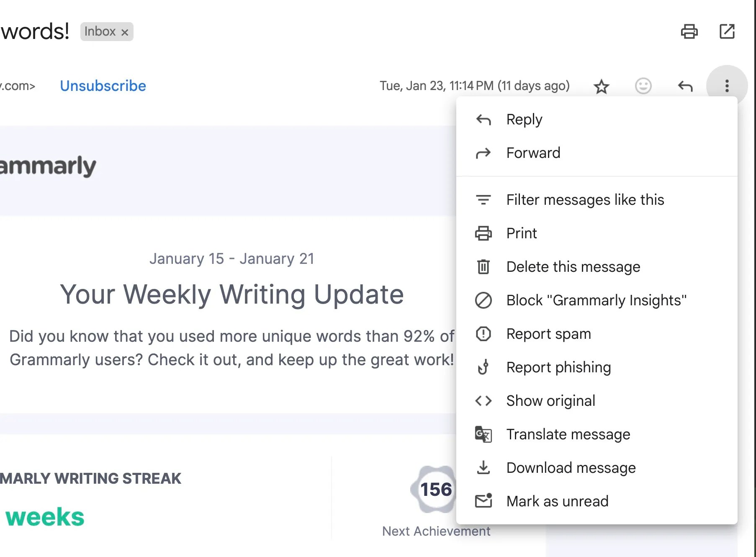Click the printer icon at top right
The image size is (756, 557).
[x=690, y=31]
